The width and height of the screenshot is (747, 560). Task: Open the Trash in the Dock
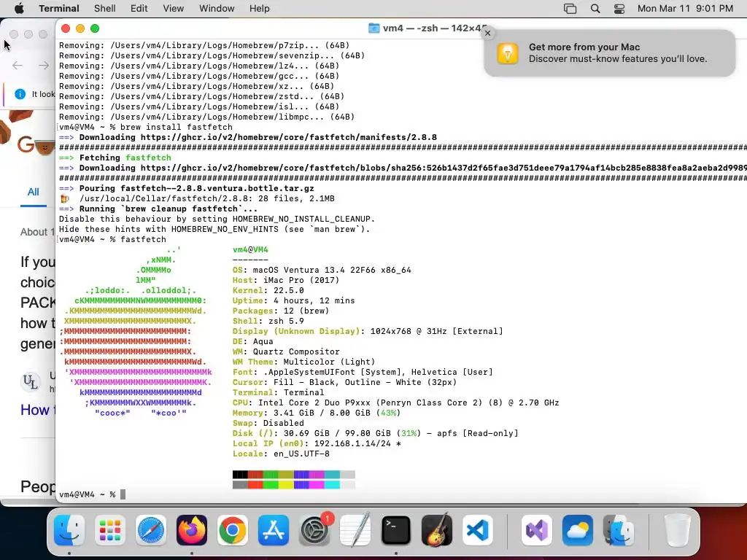point(678,529)
